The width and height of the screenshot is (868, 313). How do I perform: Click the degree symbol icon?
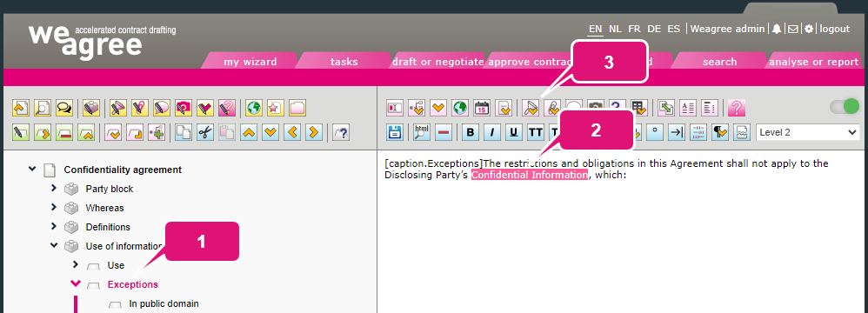point(656,132)
